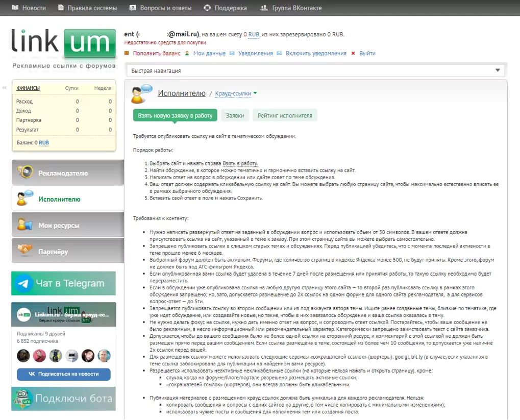This screenshot has height=420, width=520.
Task: Click the envelope icon before Включить уведомления
Action: [279, 53]
